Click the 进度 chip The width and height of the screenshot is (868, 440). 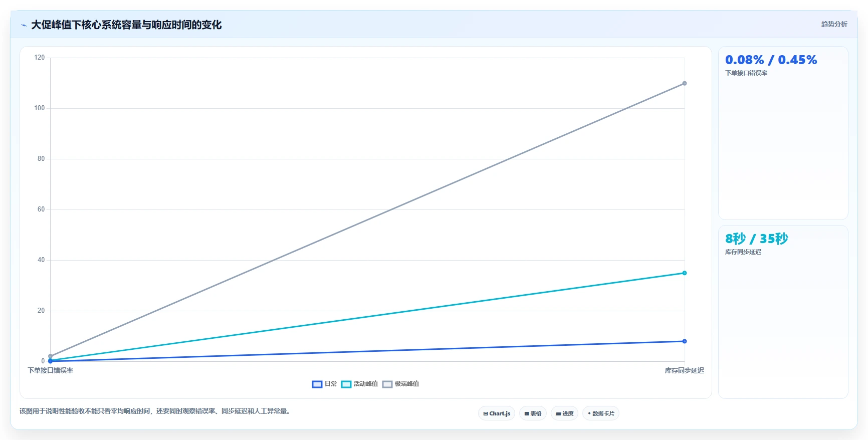[564, 413]
